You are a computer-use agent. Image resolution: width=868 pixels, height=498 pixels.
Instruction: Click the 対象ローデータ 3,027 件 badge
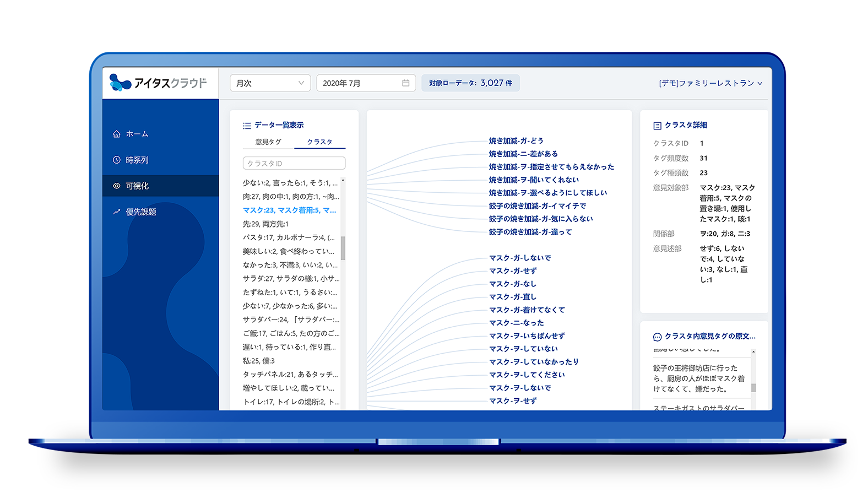click(x=470, y=83)
